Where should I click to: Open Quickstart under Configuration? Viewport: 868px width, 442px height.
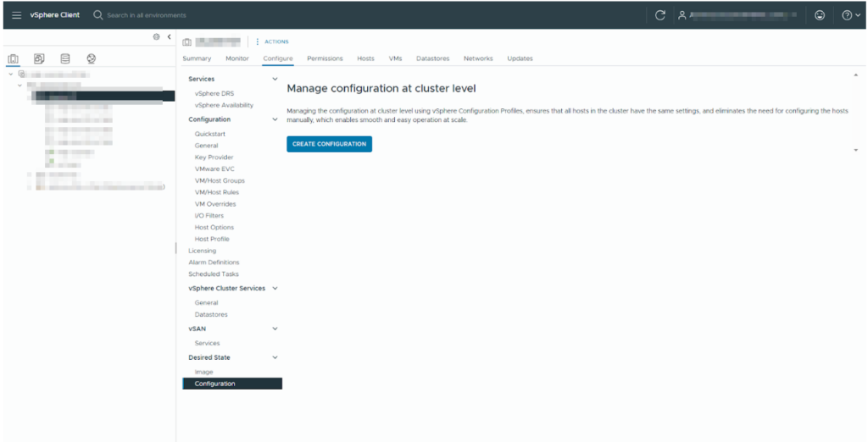coord(210,134)
